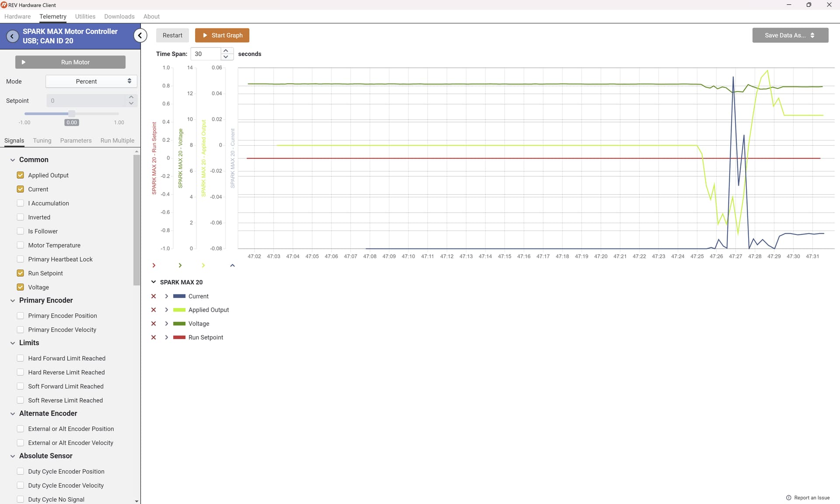Click the Report an Issue icon

click(789, 498)
